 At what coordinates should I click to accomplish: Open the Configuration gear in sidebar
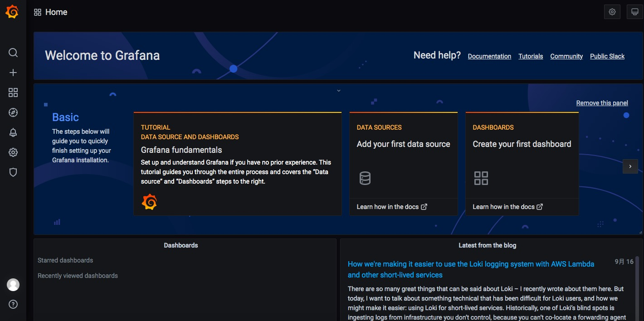13,152
